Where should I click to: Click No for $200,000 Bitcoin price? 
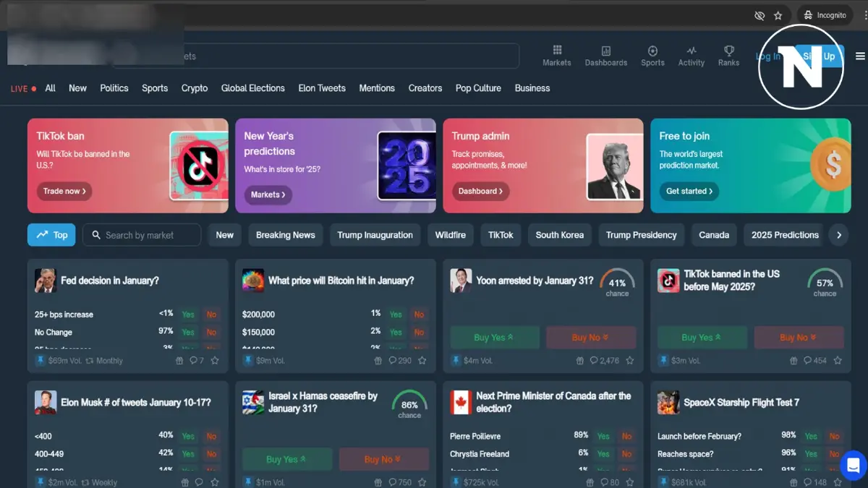419,314
